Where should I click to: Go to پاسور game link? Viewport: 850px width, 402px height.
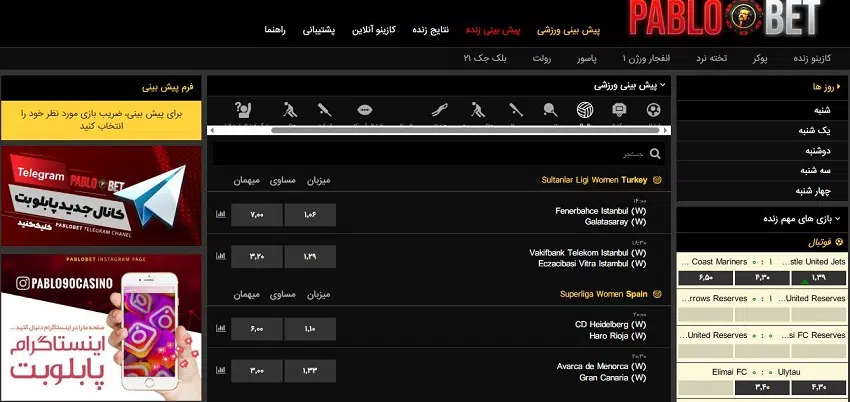point(586,59)
